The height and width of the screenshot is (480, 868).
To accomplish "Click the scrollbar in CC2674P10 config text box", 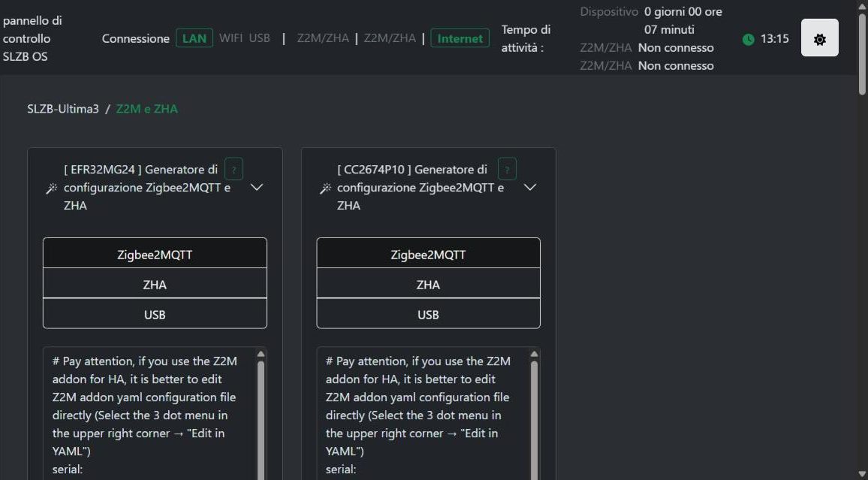I will (x=534, y=421).
